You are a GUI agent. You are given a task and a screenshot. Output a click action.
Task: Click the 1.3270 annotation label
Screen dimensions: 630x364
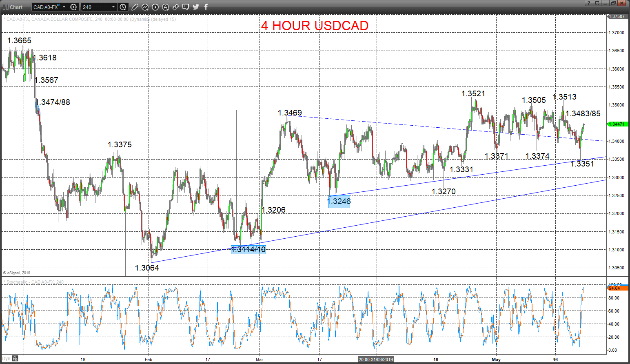tap(444, 191)
